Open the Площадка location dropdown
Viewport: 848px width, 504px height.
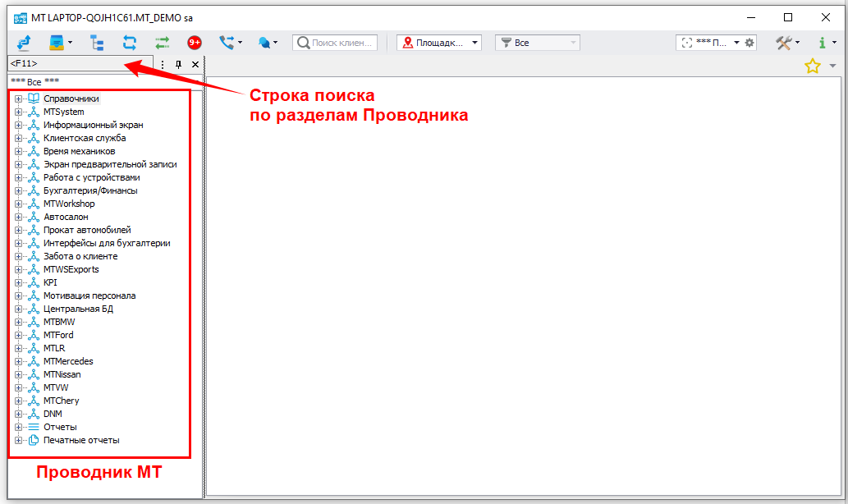point(439,42)
